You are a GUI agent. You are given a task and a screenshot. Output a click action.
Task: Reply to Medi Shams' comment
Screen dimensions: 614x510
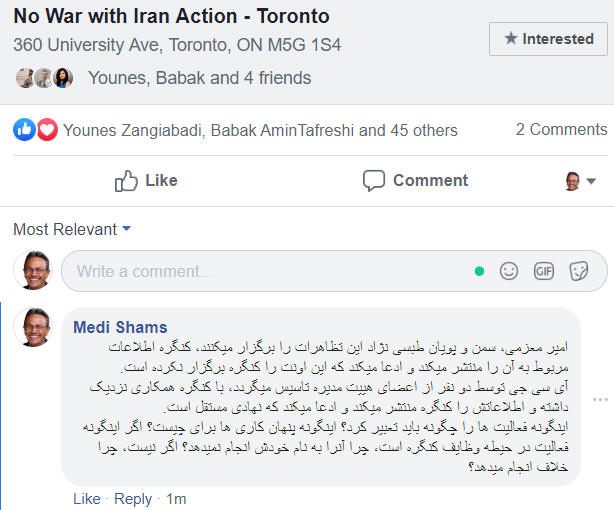click(x=133, y=499)
